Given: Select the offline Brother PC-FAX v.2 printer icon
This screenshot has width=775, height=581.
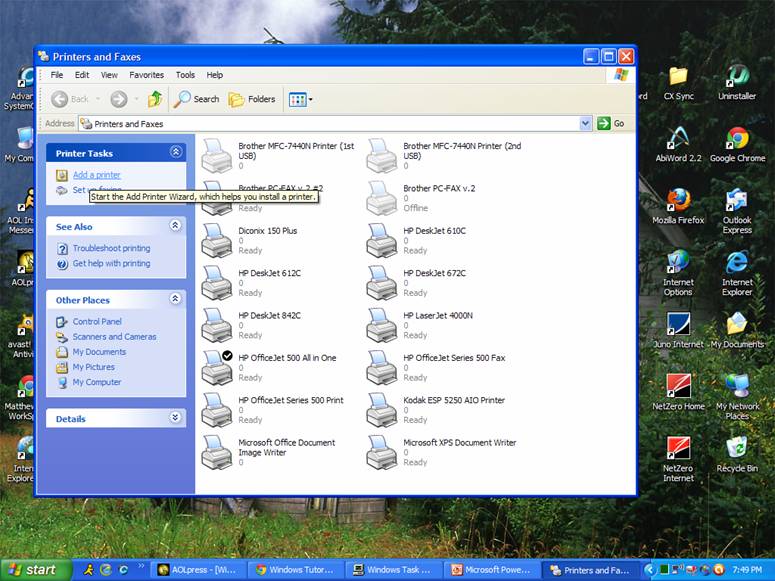Looking at the screenshot, I should tap(382, 198).
